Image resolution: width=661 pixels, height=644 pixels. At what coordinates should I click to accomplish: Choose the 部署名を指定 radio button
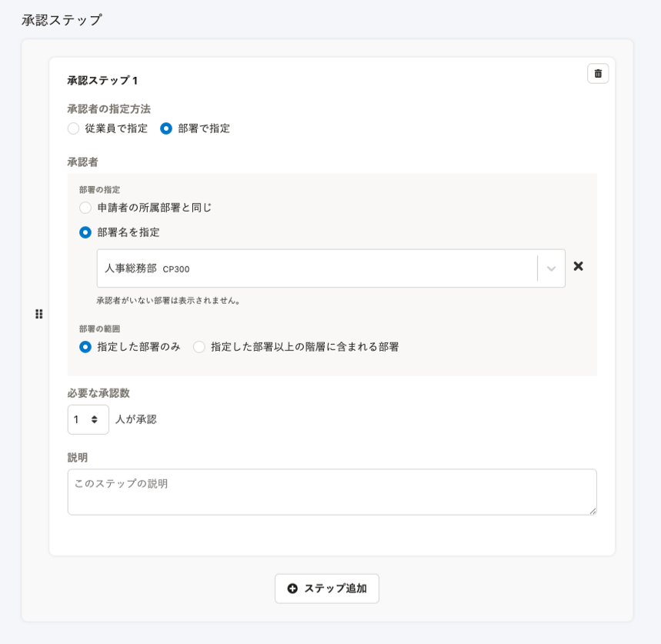(x=85, y=232)
